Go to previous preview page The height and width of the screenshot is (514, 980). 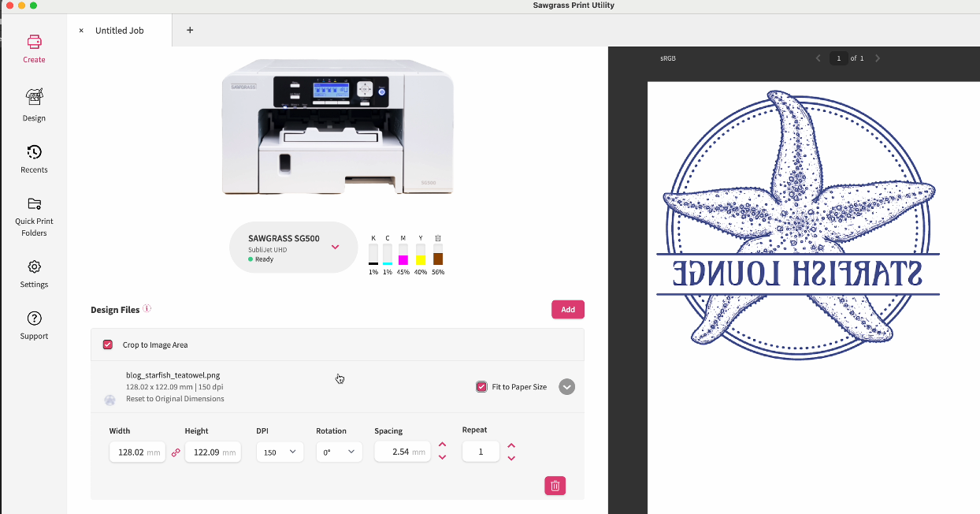tap(818, 58)
